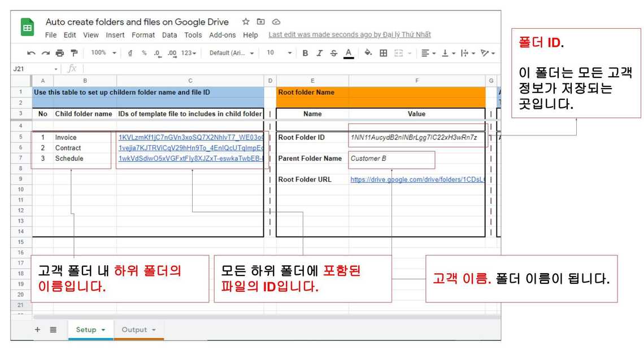Expand the Default (Arial) font dropdown
Screen dimensions: 644x351
click(232, 53)
